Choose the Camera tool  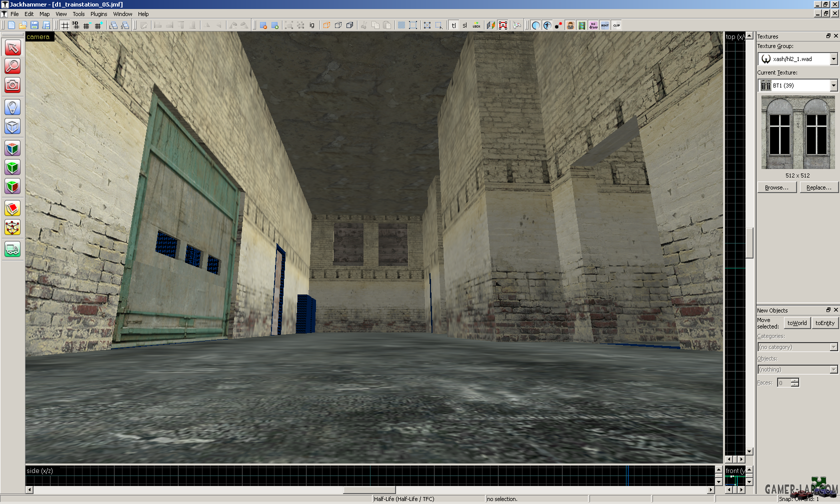[12, 85]
